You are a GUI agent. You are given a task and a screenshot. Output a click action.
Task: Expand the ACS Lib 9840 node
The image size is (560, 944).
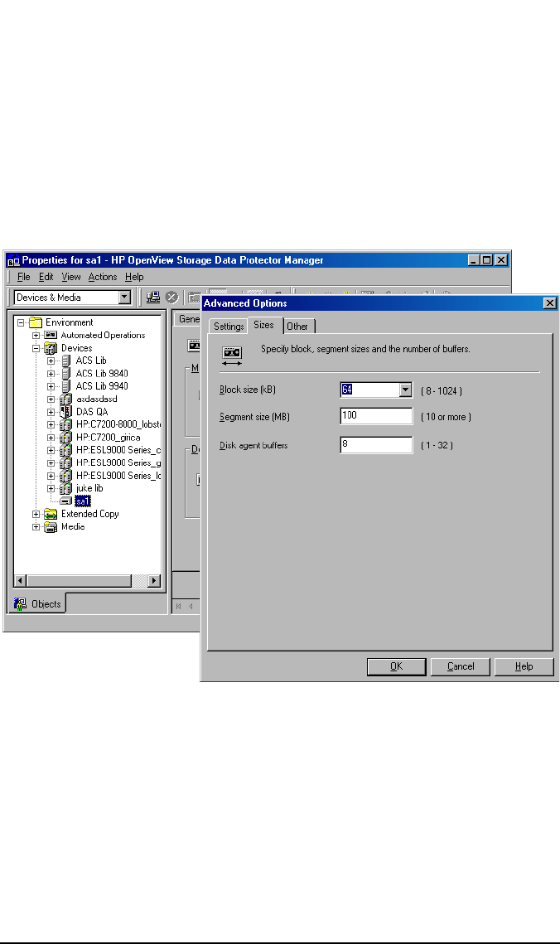pos(51,374)
